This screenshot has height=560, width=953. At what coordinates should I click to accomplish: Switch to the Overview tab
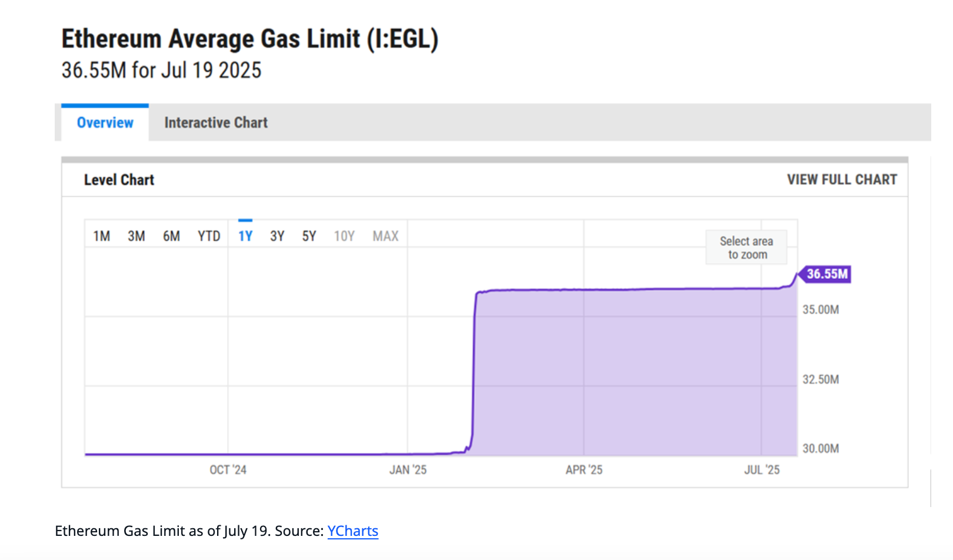click(x=105, y=123)
